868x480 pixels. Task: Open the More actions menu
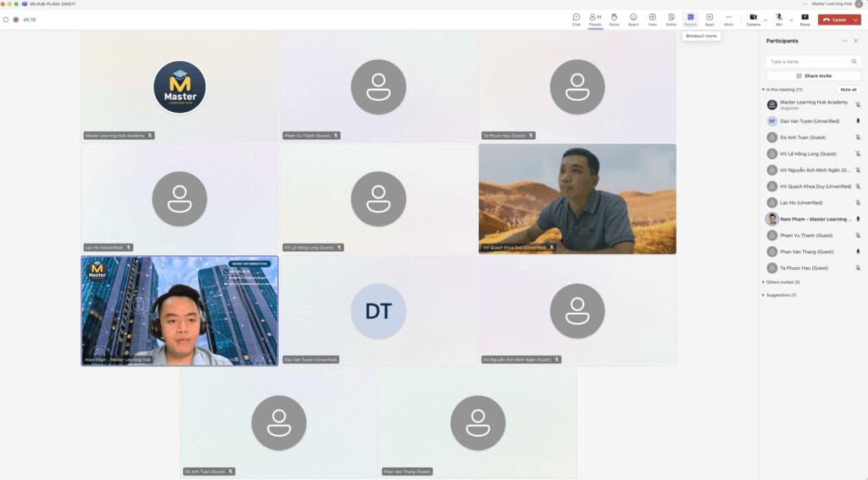coord(728,20)
